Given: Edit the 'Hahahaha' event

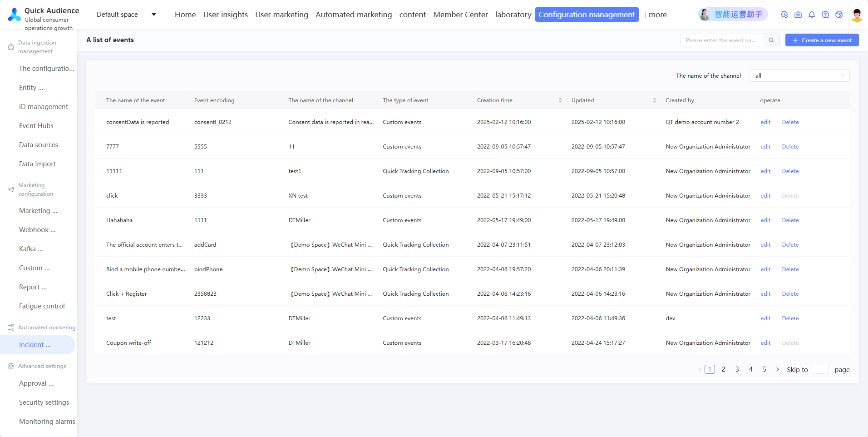Looking at the screenshot, I should [x=765, y=220].
